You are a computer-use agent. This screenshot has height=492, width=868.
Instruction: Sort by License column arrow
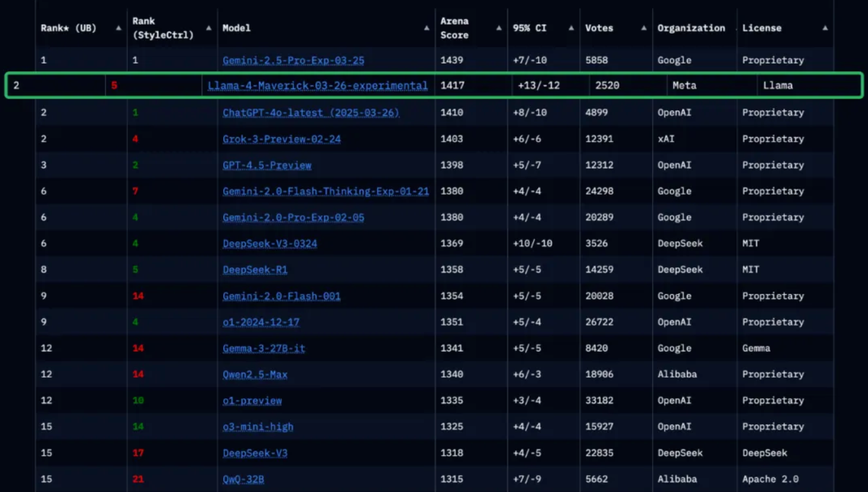pyautogui.click(x=825, y=28)
